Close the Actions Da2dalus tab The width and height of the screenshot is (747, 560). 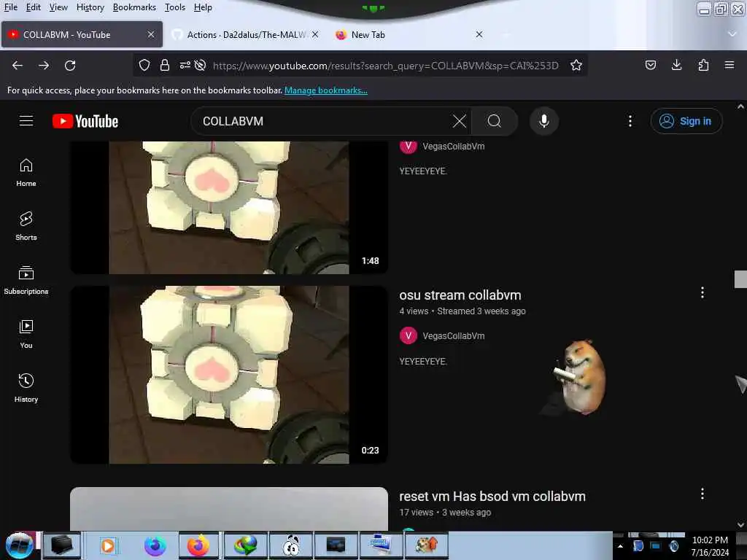pos(315,34)
